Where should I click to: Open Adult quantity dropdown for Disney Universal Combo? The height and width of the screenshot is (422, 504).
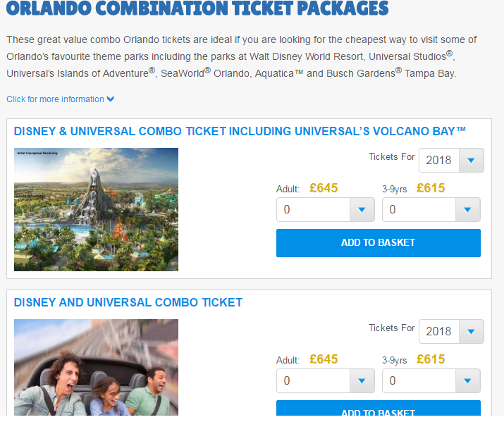point(325,380)
